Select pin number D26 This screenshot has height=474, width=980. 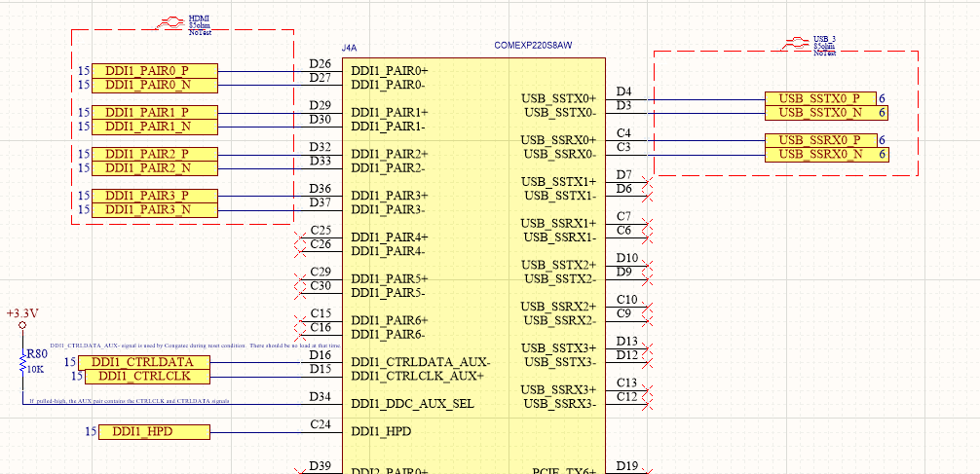[x=320, y=63]
